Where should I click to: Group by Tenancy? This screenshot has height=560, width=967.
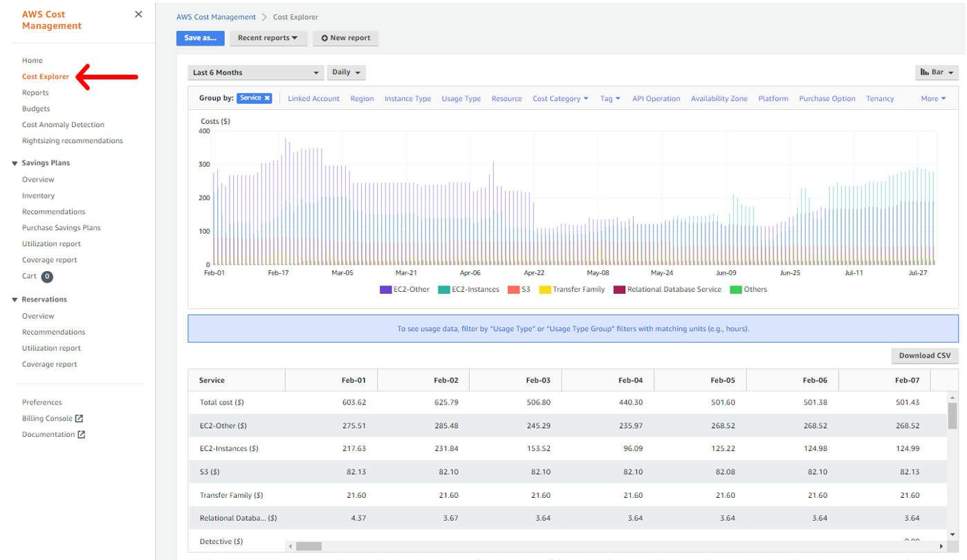[881, 99]
